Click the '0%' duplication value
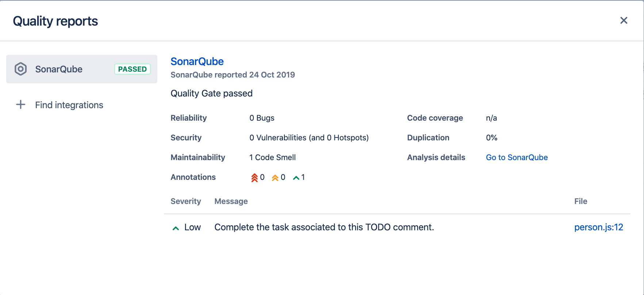Screen dimensions: 644x295 (x=491, y=137)
